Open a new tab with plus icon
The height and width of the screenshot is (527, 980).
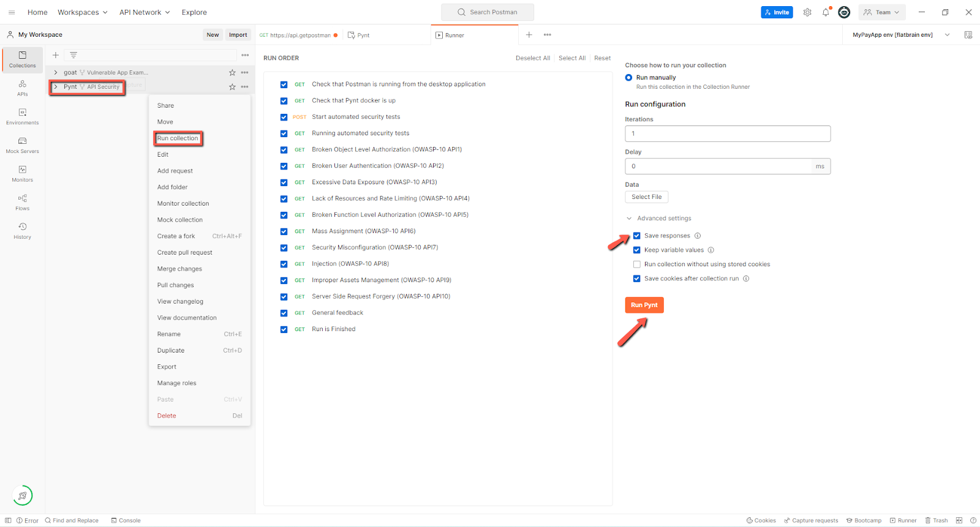[x=529, y=35]
